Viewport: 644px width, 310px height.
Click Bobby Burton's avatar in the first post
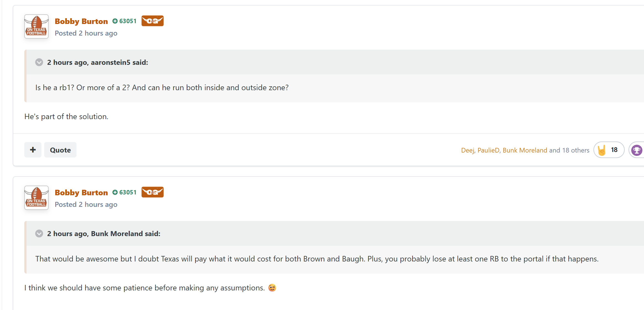click(x=36, y=26)
